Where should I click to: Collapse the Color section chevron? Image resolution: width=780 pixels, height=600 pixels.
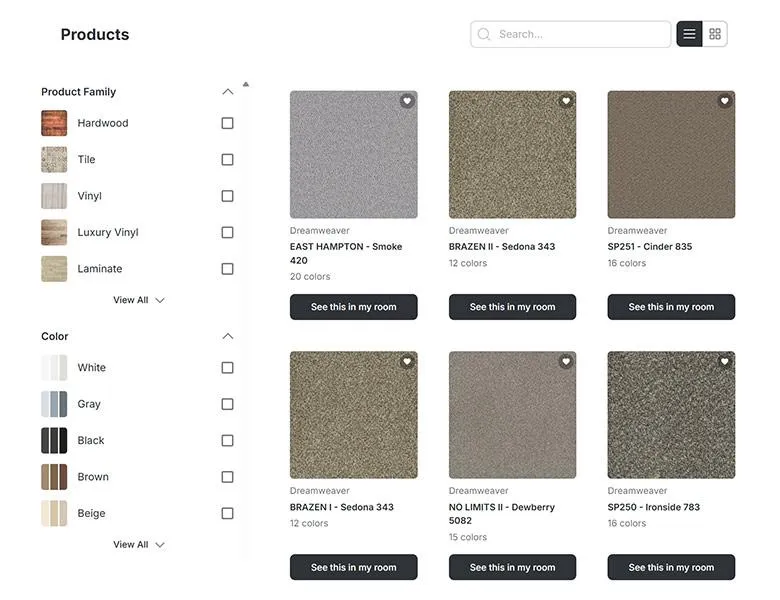227,336
